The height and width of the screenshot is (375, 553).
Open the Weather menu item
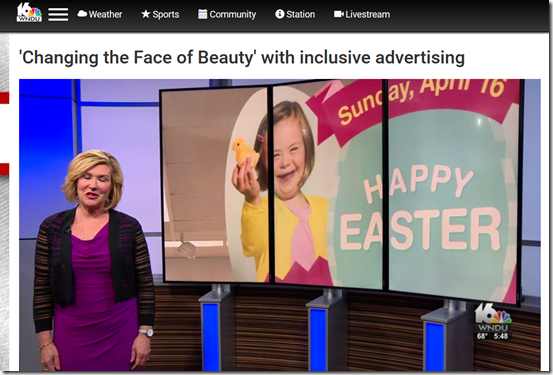pos(100,14)
